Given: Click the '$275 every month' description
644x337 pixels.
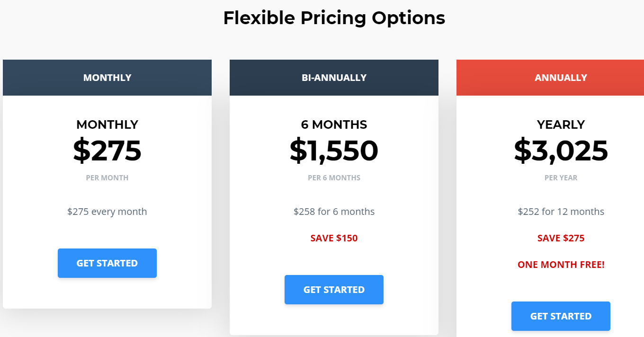Looking at the screenshot, I should pyautogui.click(x=107, y=212).
